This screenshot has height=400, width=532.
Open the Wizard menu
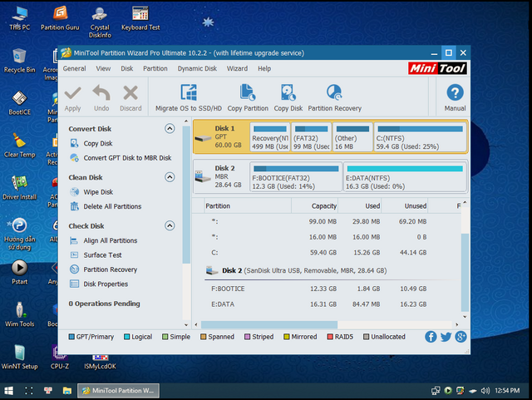coord(237,68)
